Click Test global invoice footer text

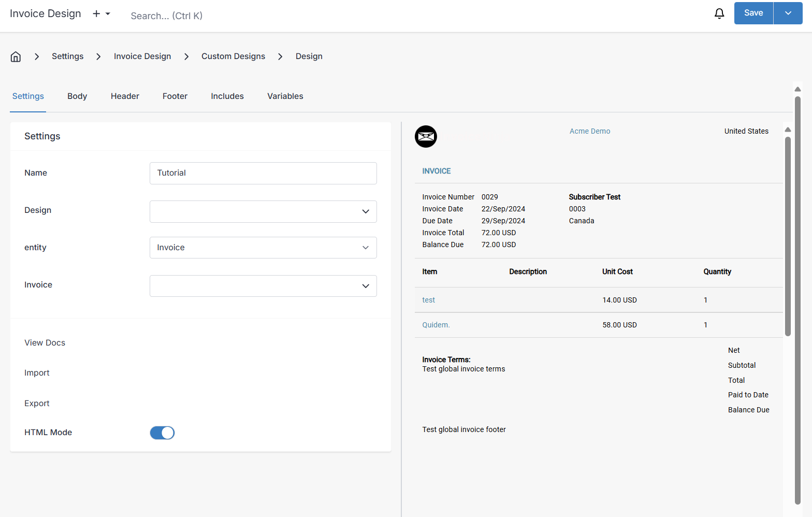click(x=464, y=429)
